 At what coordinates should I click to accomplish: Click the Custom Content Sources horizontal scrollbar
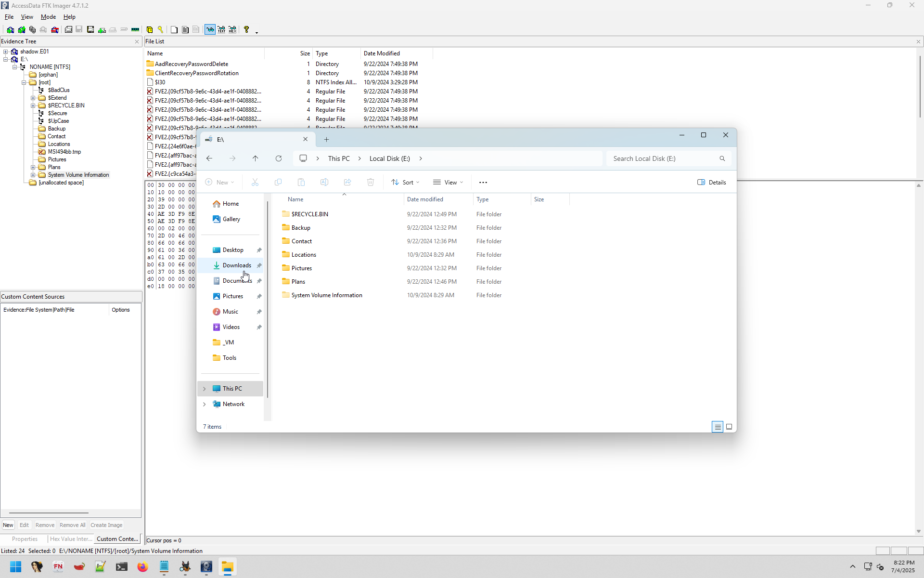tap(48, 513)
